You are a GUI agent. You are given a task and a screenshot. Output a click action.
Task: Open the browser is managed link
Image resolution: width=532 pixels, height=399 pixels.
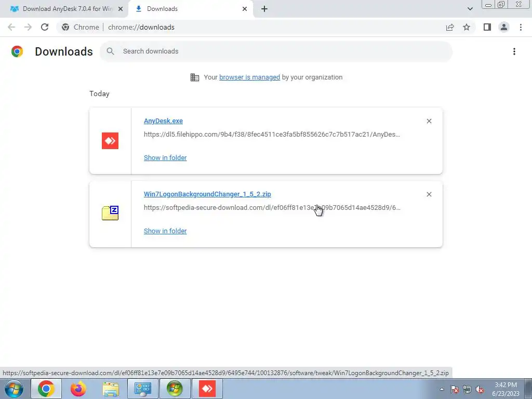tap(250, 77)
